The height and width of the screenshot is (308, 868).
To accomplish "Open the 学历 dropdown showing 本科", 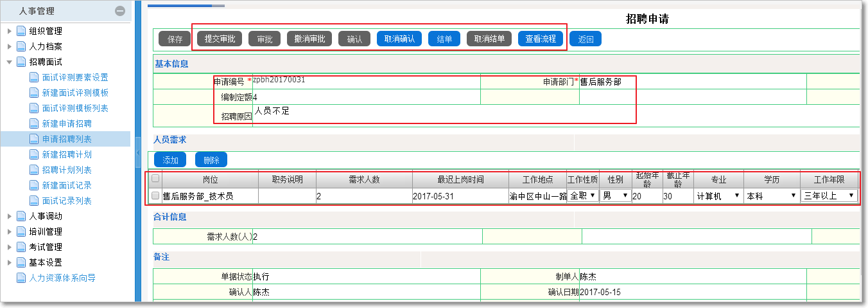I will (772, 195).
